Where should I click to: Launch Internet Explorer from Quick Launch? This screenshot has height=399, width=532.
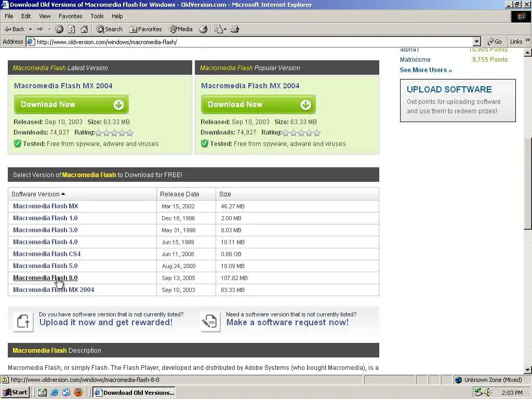(54, 392)
